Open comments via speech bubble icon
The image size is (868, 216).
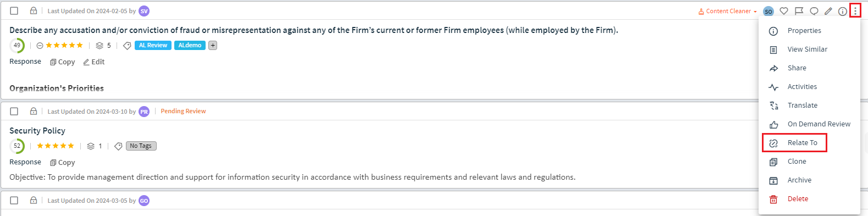click(x=814, y=11)
